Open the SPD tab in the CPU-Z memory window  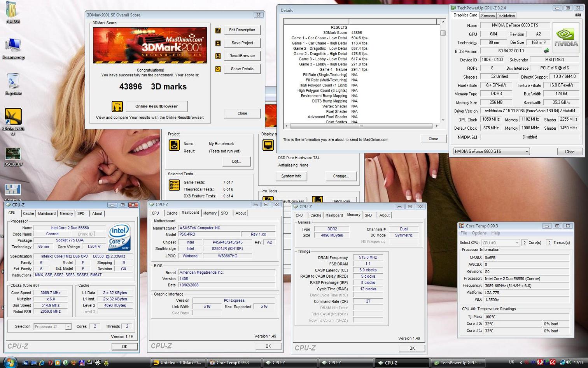(368, 215)
